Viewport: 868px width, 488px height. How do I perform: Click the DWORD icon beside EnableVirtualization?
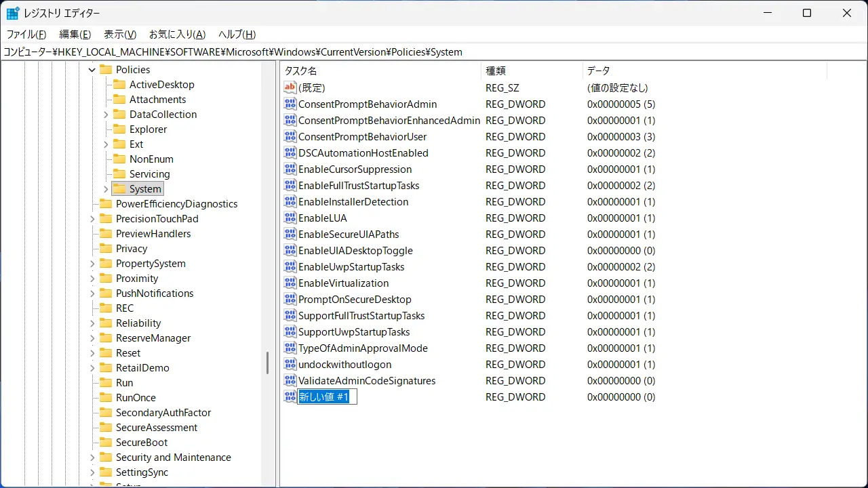(x=290, y=283)
